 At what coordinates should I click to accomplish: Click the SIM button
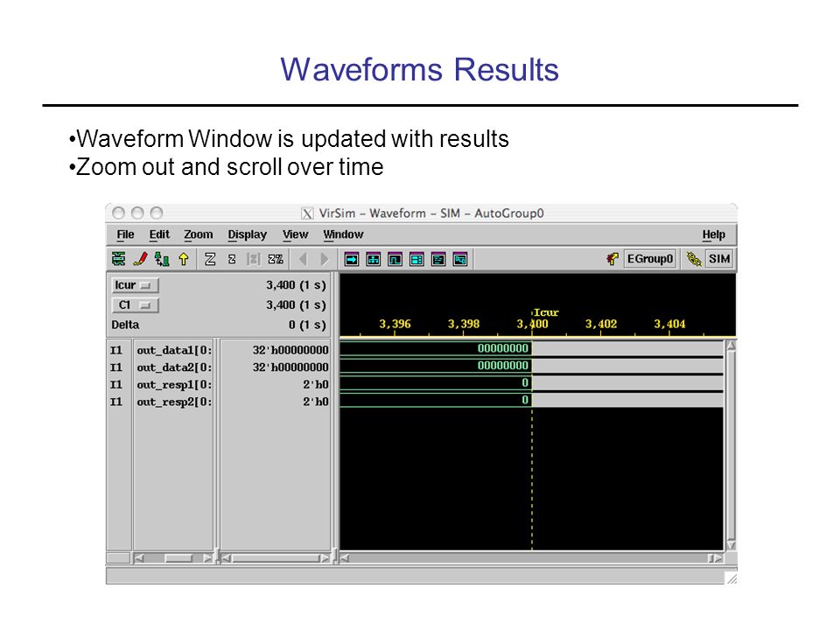[x=719, y=259]
